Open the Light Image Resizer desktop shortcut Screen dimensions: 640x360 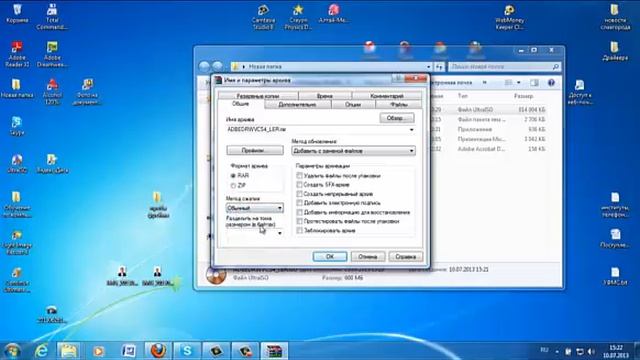point(17,242)
